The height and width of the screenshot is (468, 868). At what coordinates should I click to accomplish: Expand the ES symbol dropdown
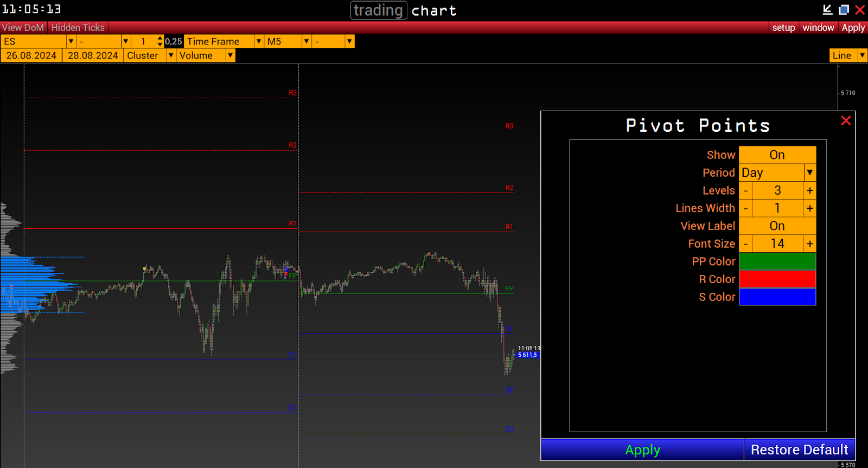[71, 41]
